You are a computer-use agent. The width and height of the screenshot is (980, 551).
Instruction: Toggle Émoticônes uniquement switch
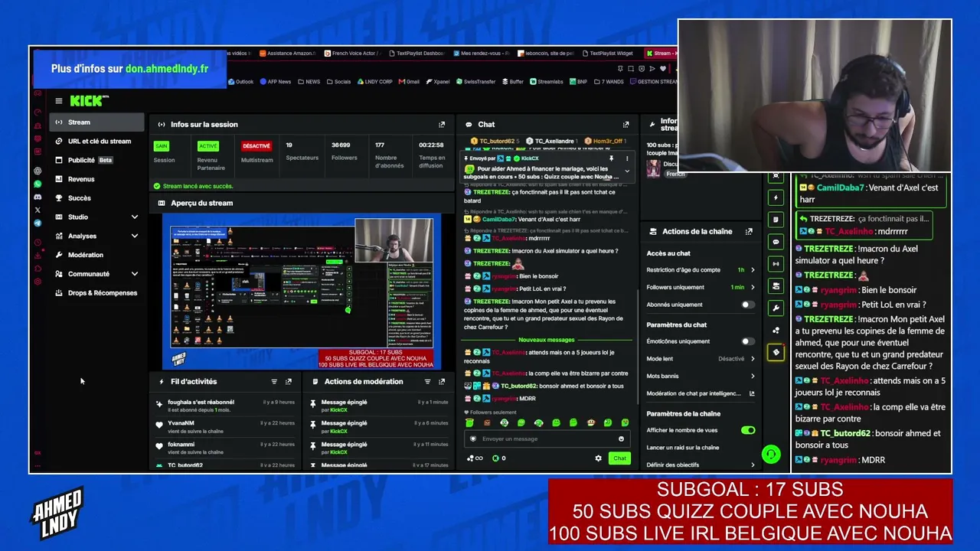pyautogui.click(x=748, y=341)
